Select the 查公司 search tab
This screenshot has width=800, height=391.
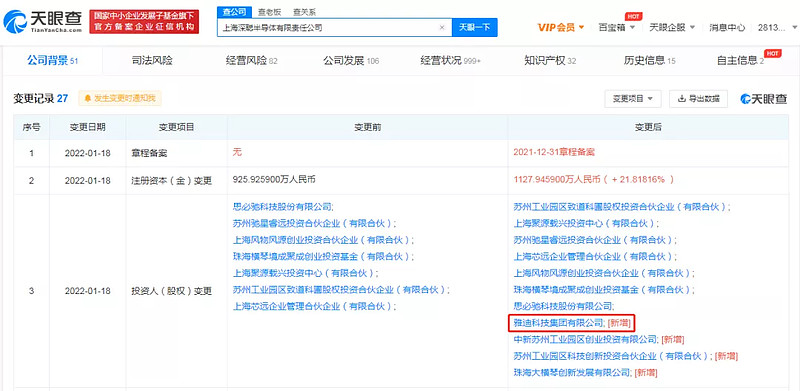pyautogui.click(x=235, y=12)
